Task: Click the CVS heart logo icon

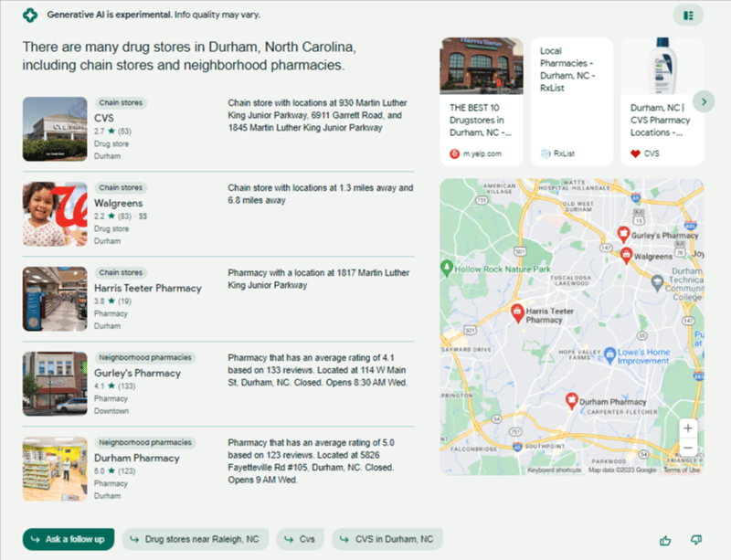Action: click(635, 153)
